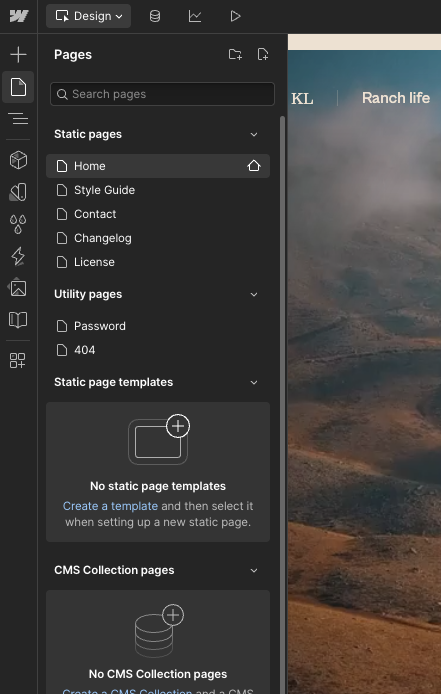Viewport: 441px width, 694px height.
Task: Click the No static page templates heading
Action: click(158, 486)
